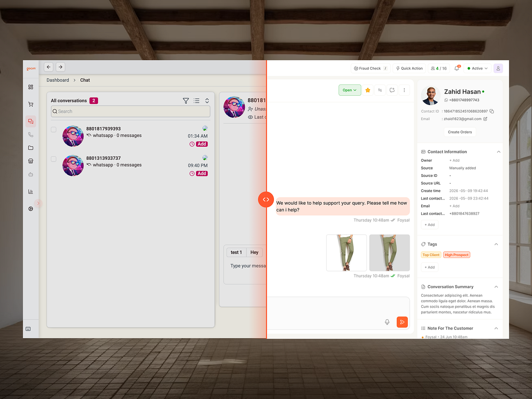This screenshot has width=532, height=399.
Task: Go forward with the right arrow button
Action: [x=61, y=67]
